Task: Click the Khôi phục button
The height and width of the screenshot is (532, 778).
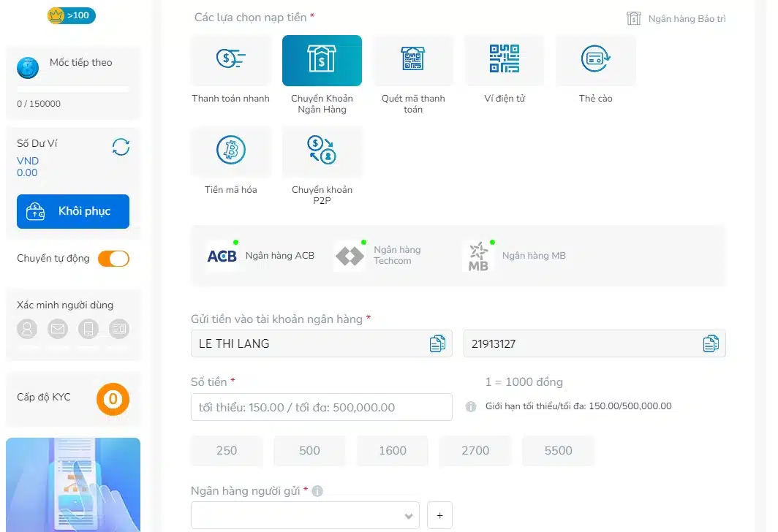Action: pyautogui.click(x=73, y=211)
